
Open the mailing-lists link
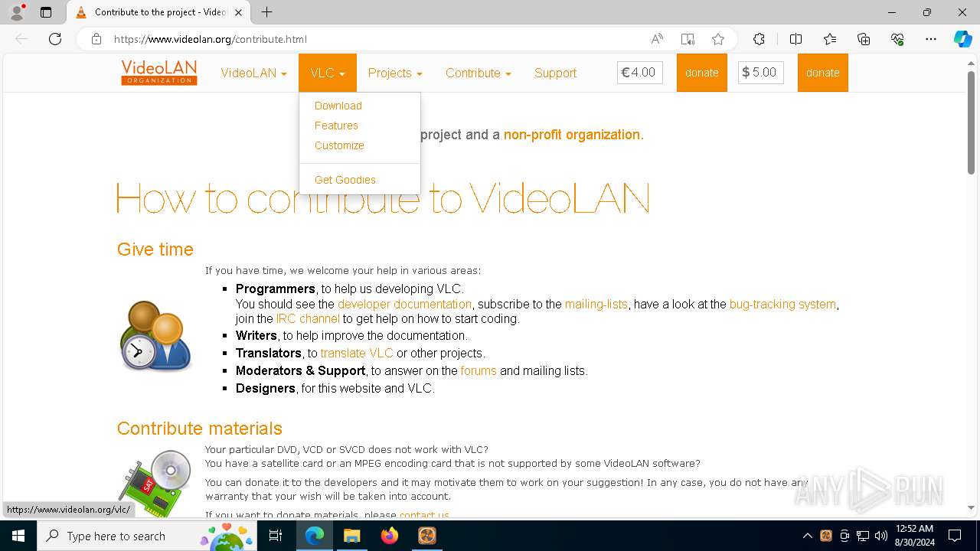click(x=596, y=304)
